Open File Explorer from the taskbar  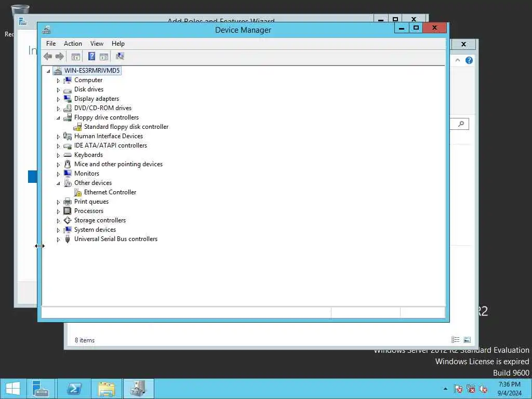[107, 389]
